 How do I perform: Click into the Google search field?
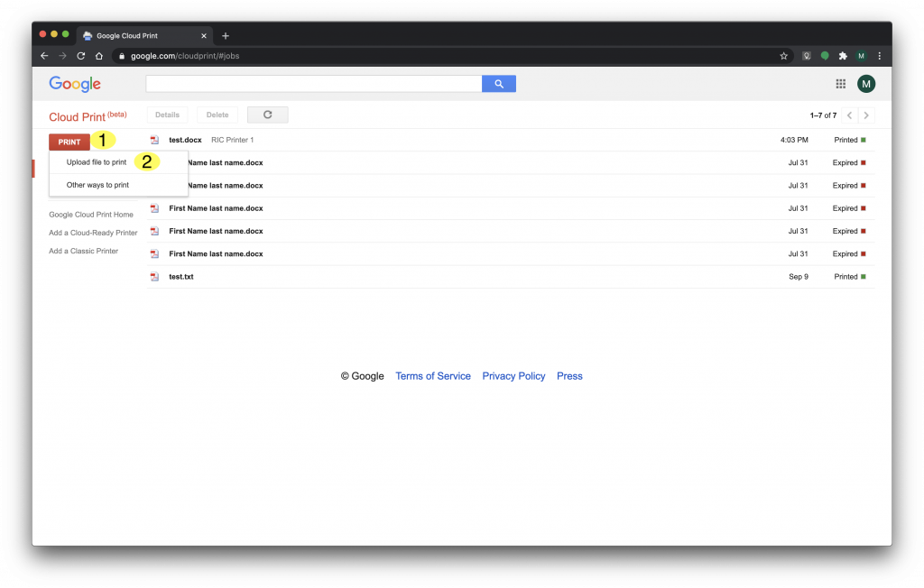(x=314, y=84)
